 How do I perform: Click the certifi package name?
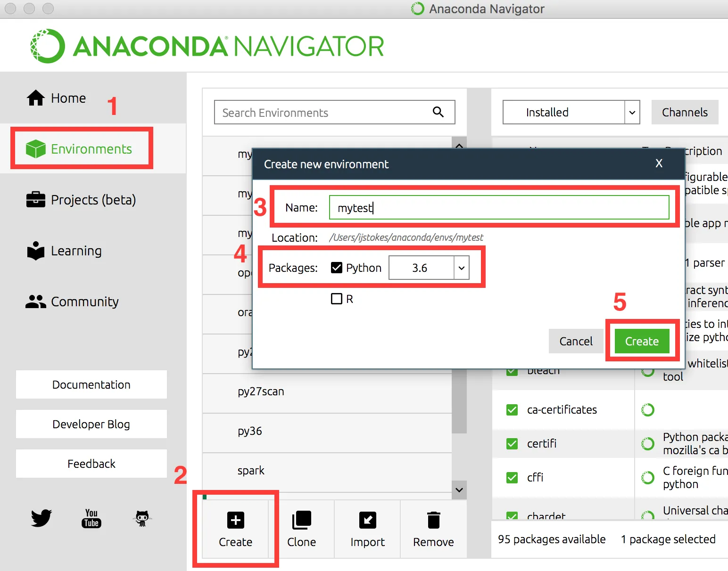click(542, 444)
